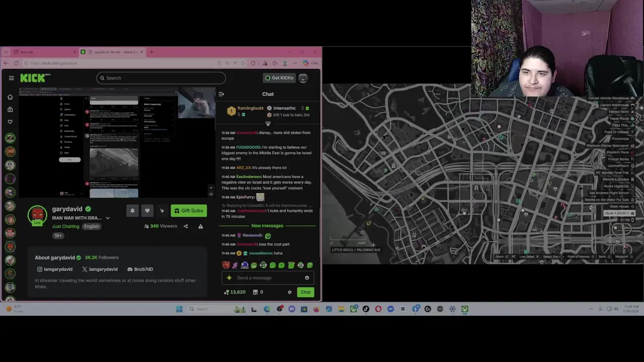
Task: Select Premium Deluxe Motorsport legend entry
Action: point(612,146)
